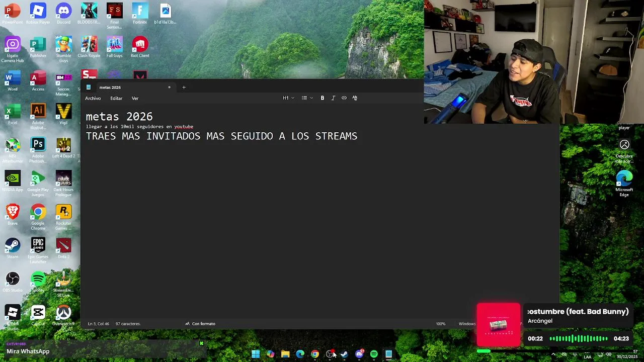Open the Riot Client desktop shortcut
The width and height of the screenshot is (644, 362).
140,47
